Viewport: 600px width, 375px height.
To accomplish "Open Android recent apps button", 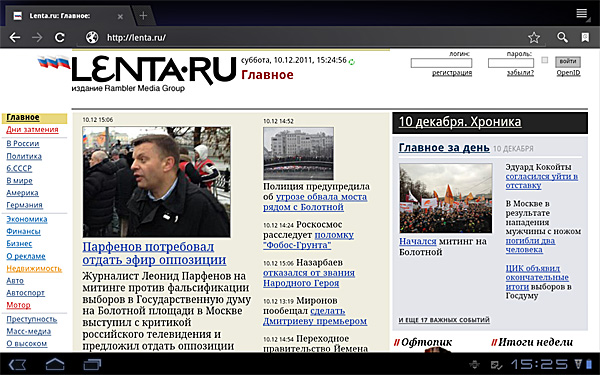I will point(92,364).
